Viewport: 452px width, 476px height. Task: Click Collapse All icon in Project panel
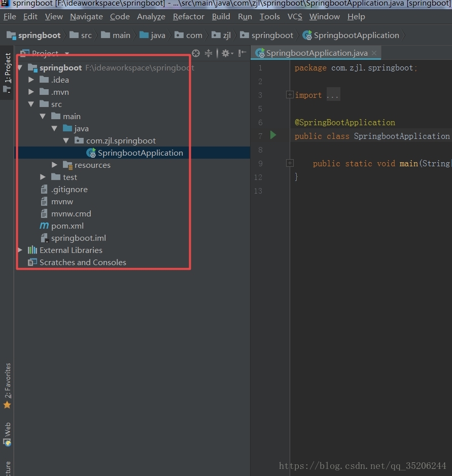[208, 53]
